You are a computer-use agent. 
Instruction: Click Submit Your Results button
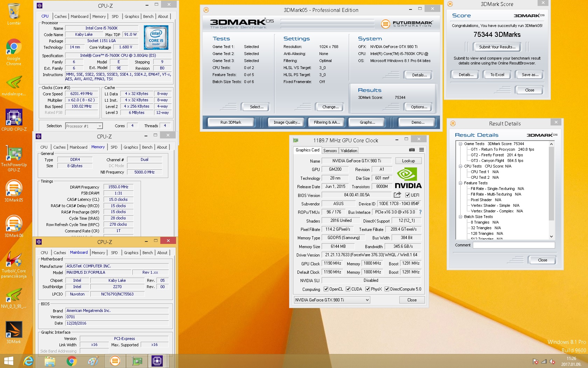(x=497, y=47)
